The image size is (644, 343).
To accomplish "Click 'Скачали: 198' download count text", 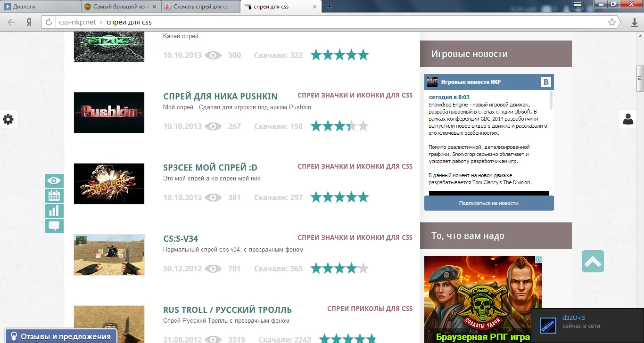I will [x=278, y=126].
